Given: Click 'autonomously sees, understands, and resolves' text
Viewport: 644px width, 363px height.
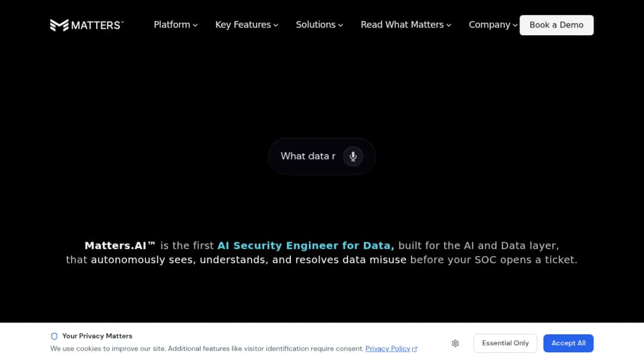Looking at the screenshot, I should [216, 260].
